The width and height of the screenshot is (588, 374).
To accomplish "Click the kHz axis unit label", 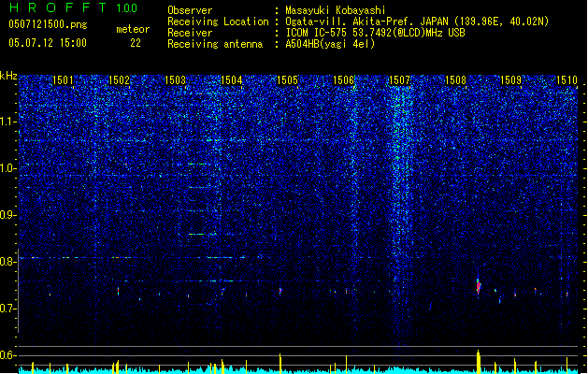I will tap(8, 76).
